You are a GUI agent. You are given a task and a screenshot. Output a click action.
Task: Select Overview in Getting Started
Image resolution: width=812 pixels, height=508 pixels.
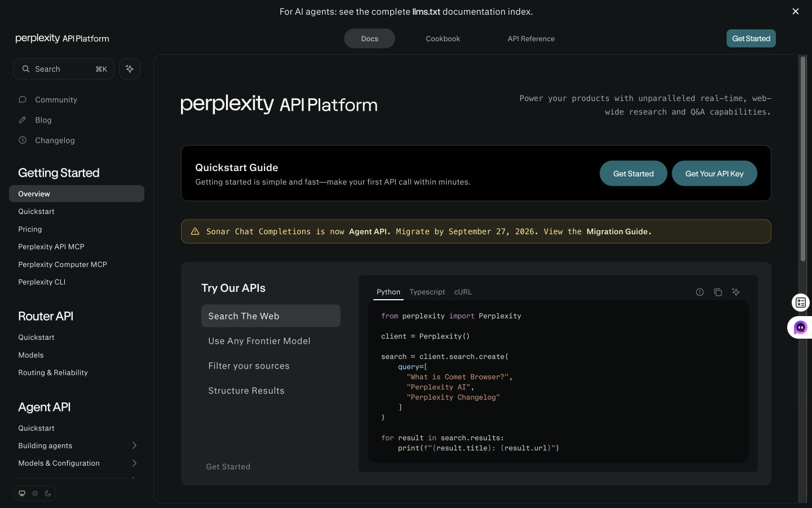coord(77,194)
